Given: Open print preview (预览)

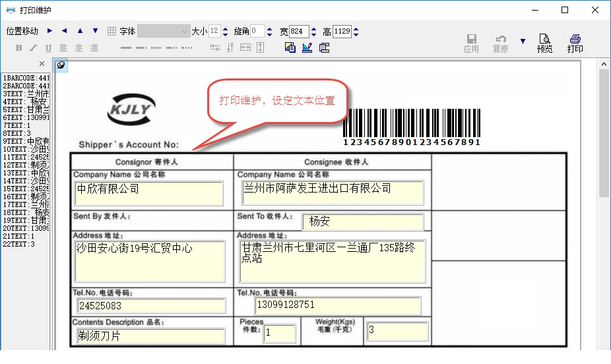Looking at the screenshot, I should coord(544,44).
